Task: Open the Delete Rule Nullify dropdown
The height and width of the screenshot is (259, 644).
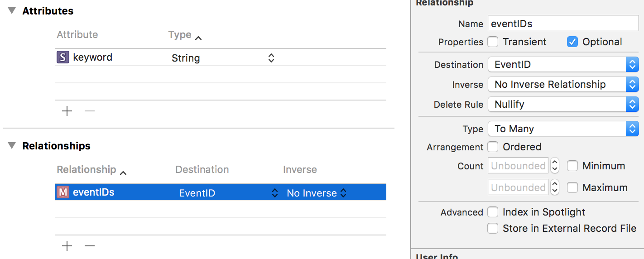Action: click(x=563, y=105)
